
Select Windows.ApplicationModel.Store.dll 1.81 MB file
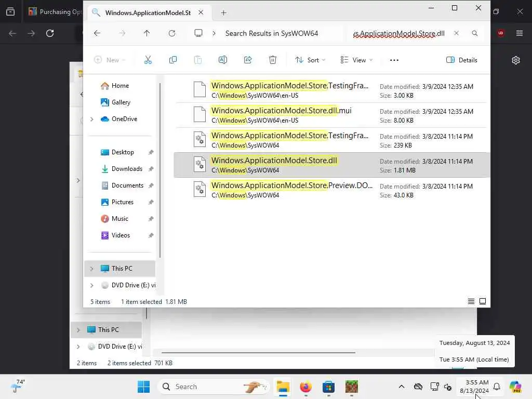coord(332,165)
